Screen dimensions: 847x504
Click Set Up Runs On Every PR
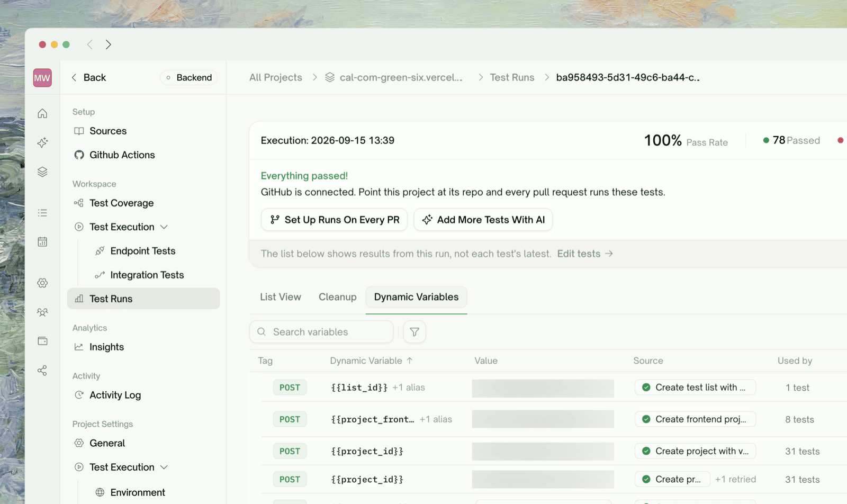[x=334, y=220]
